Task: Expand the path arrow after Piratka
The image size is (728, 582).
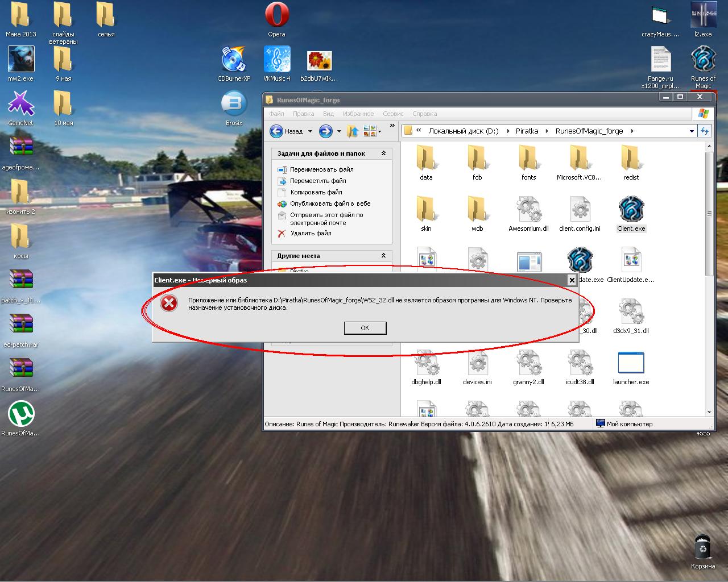Action: [547, 131]
